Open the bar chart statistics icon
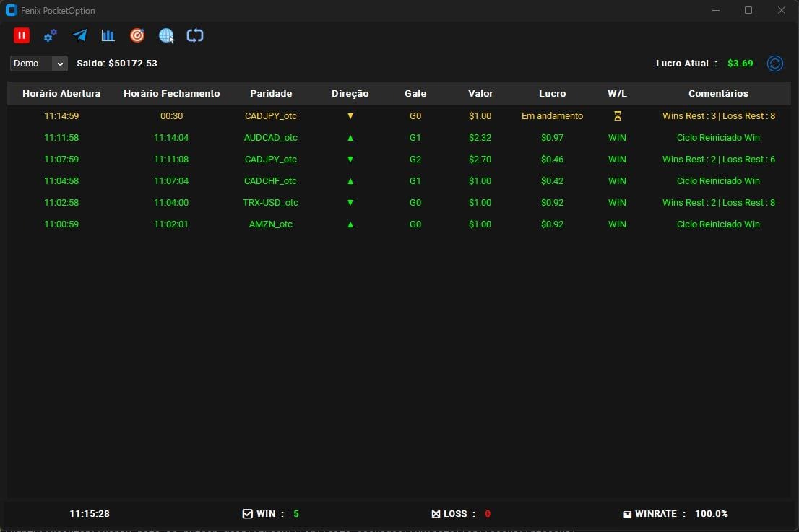Image resolution: width=799 pixels, height=532 pixels. pos(108,35)
